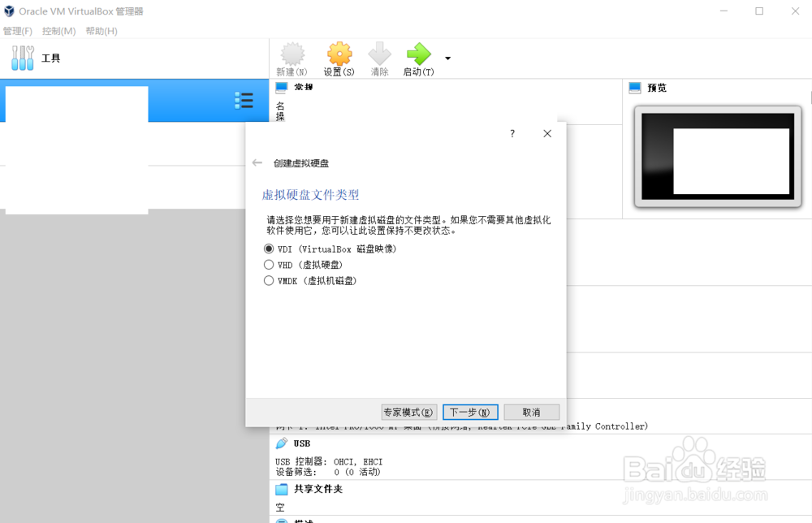Click the 共享文件夹 section header text
This screenshot has height=523, width=812.
coord(318,489)
